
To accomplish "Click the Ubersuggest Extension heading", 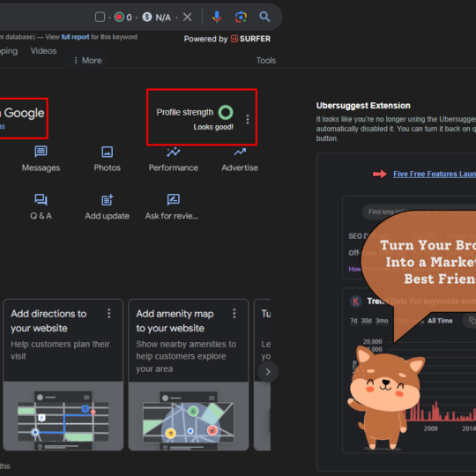I will pos(363,106).
